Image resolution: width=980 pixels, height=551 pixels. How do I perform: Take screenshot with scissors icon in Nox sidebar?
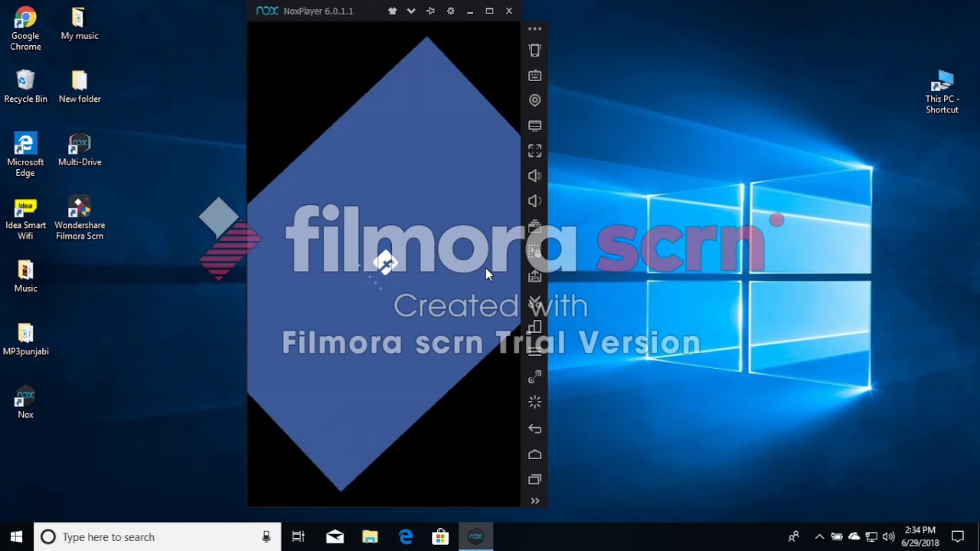pos(534,302)
